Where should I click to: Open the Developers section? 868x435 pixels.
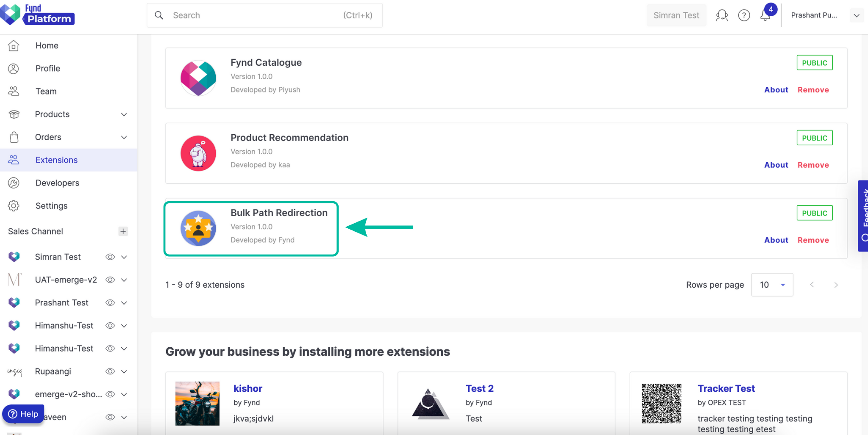pos(57,183)
